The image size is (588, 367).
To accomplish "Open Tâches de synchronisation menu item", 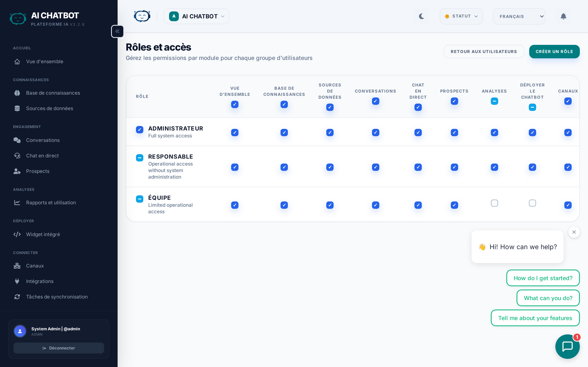I will (x=57, y=297).
